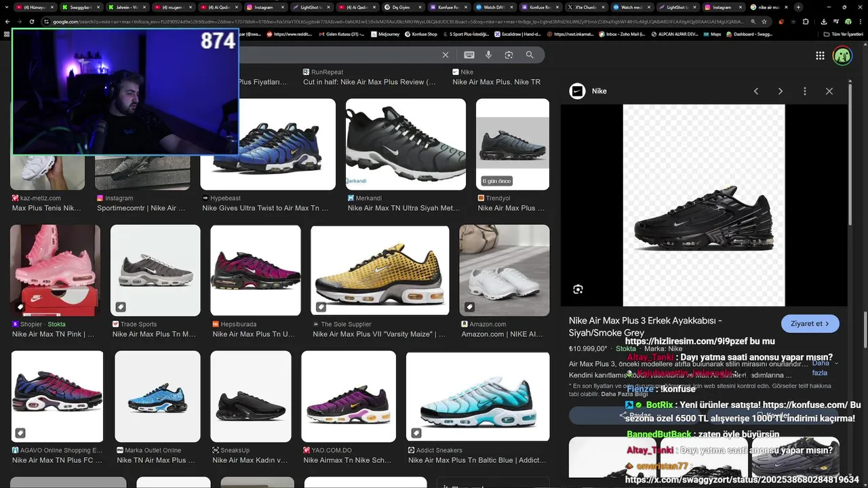This screenshot has height=488, width=868.
Task: Open the Google apps grid
Action: tap(820, 56)
